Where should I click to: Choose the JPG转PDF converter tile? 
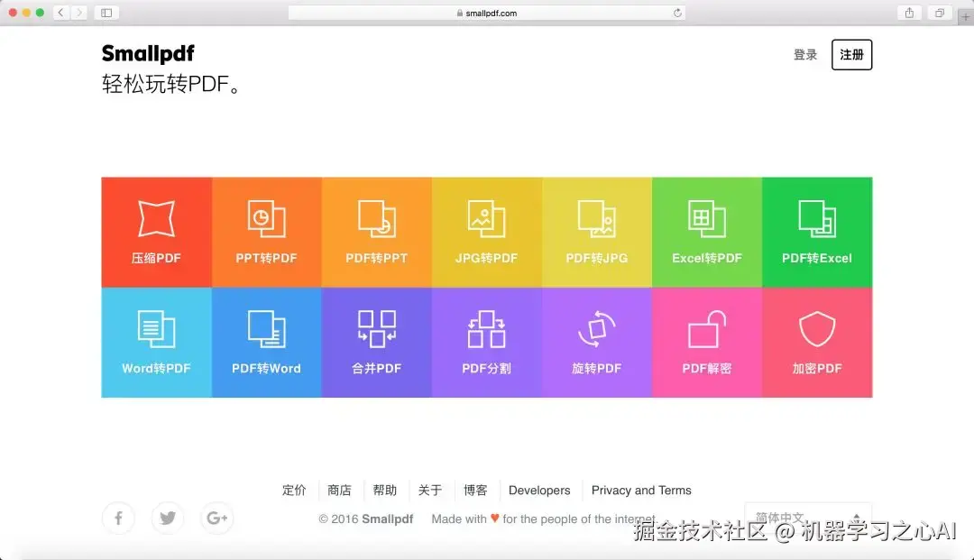pyautogui.click(x=487, y=232)
